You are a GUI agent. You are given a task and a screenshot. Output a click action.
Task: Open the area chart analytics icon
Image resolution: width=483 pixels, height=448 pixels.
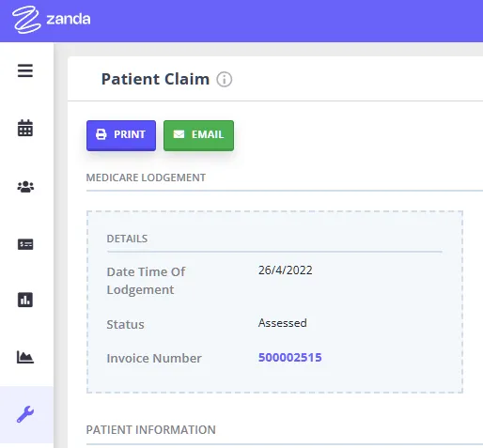click(x=25, y=357)
